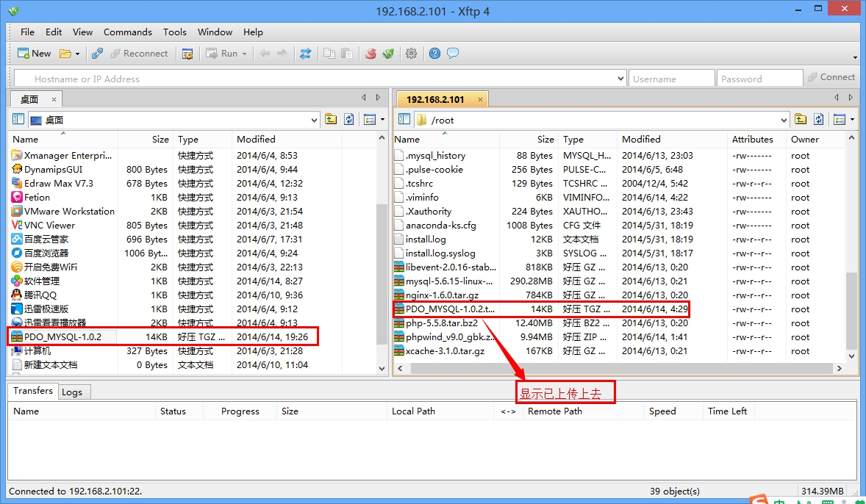Viewport: 866px width, 504px height.
Task: Open the Commands menu
Action: [128, 32]
